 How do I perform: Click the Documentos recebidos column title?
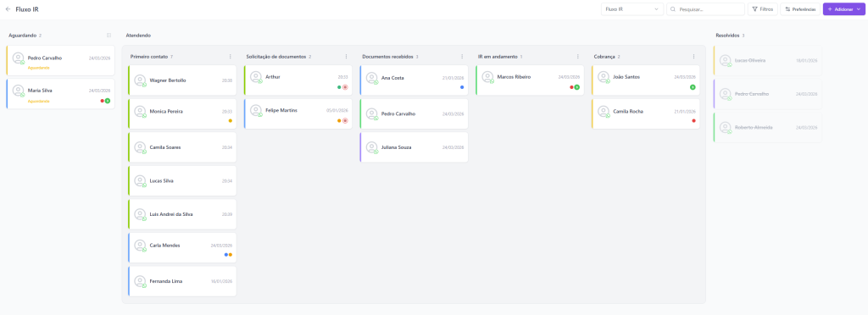pyautogui.click(x=387, y=57)
